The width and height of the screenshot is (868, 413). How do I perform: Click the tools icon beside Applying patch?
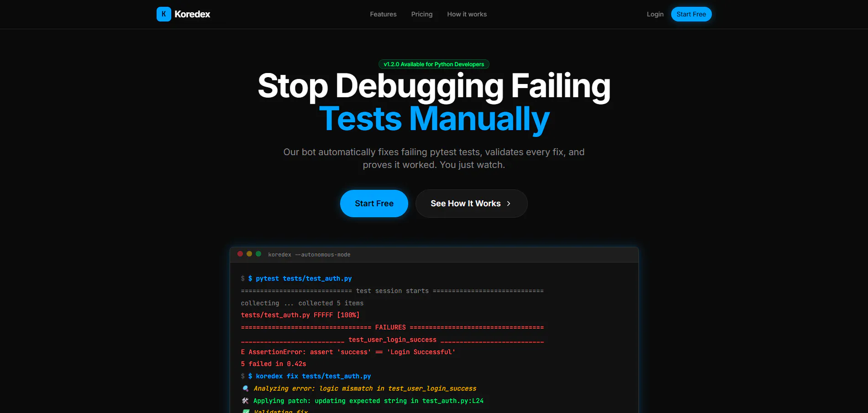(x=245, y=401)
